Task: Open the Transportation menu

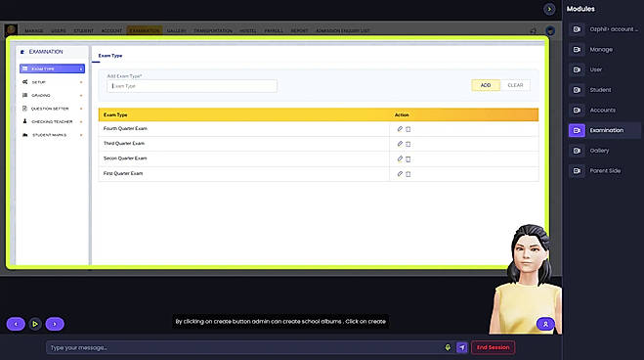Action: (x=213, y=31)
